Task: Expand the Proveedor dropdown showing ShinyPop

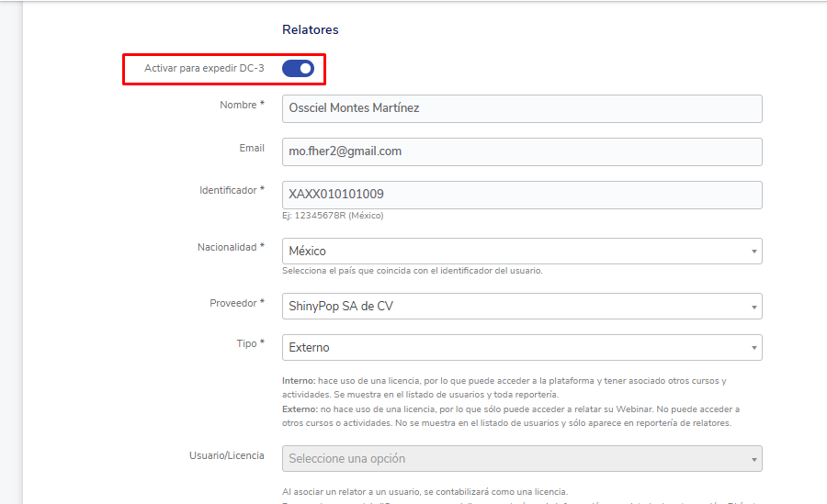Action: pos(522,306)
